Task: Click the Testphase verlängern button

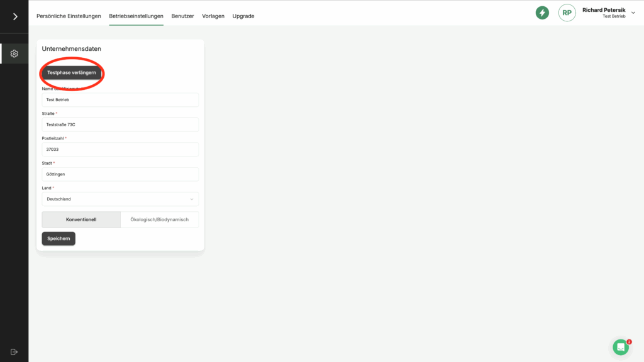Action: click(72, 73)
